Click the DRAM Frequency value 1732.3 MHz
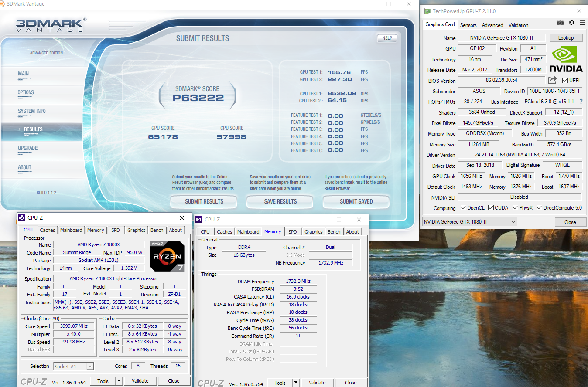 coord(298,282)
